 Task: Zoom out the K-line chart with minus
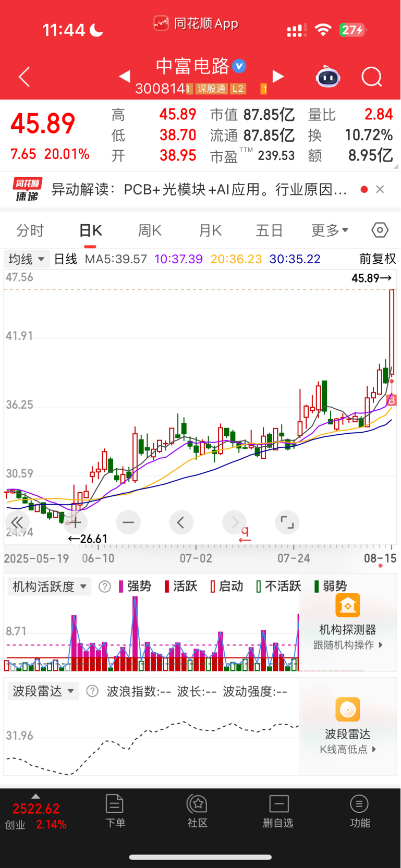(x=128, y=522)
